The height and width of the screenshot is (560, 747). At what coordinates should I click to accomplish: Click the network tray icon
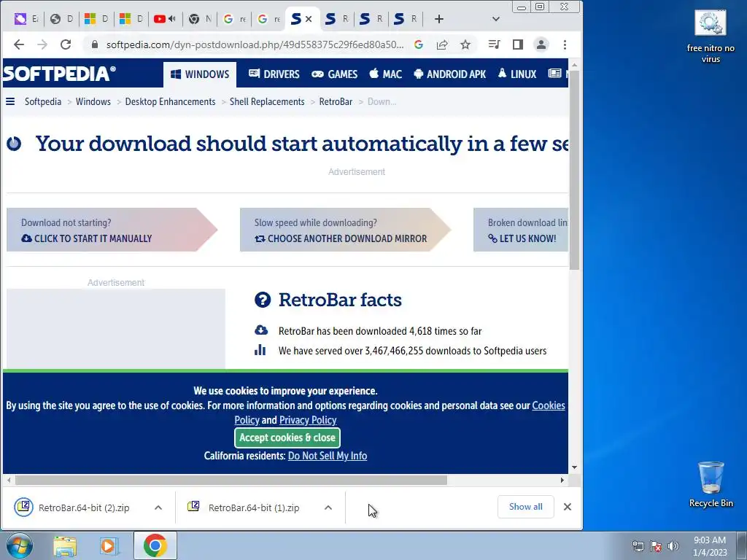pos(638,546)
